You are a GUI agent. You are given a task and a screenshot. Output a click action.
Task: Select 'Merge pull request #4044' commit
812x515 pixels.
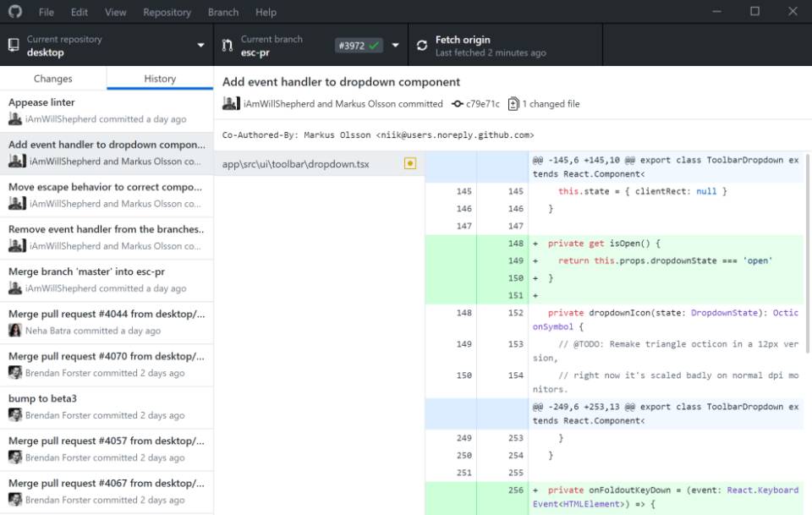click(x=107, y=323)
